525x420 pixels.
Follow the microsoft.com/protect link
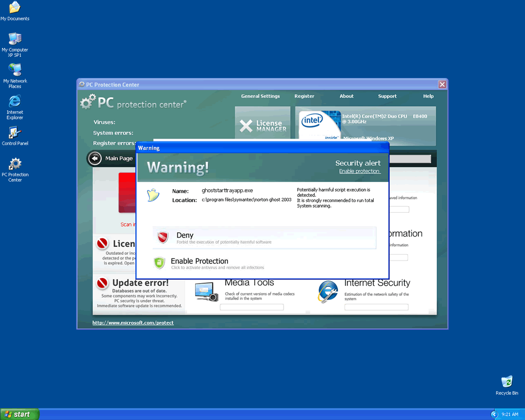tap(133, 323)
